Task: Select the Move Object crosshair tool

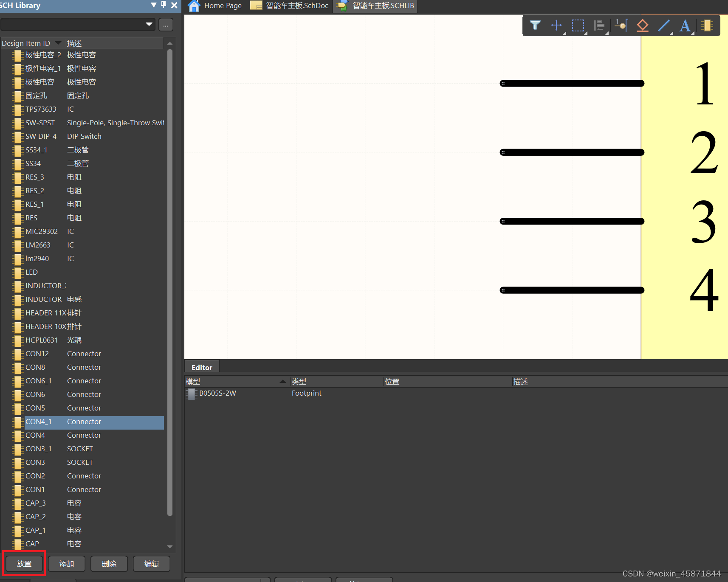Action: click(556, 25)
